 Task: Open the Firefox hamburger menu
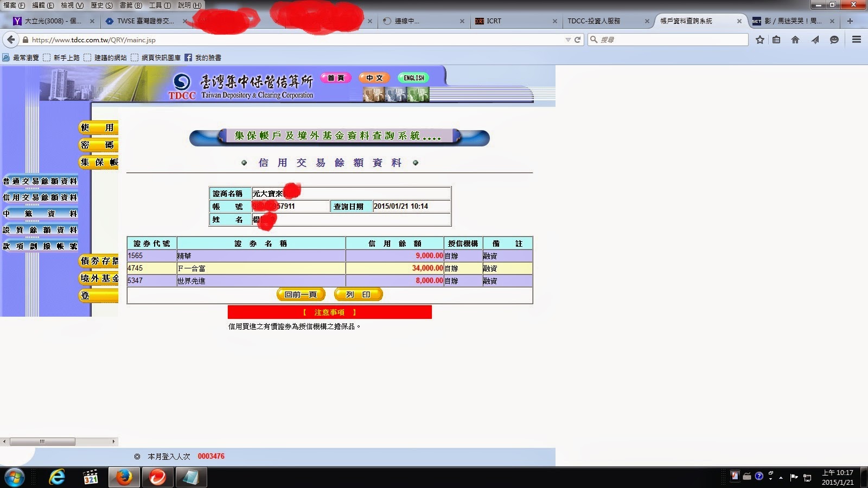(857, 40)
